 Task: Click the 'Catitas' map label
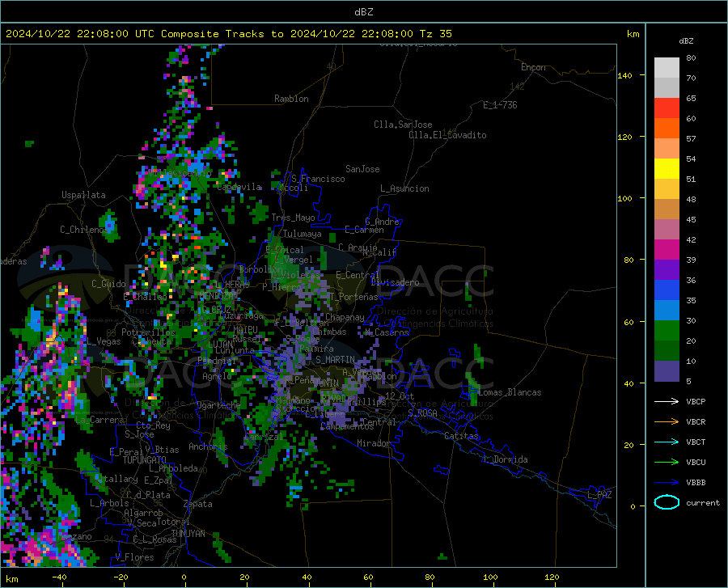461,436
